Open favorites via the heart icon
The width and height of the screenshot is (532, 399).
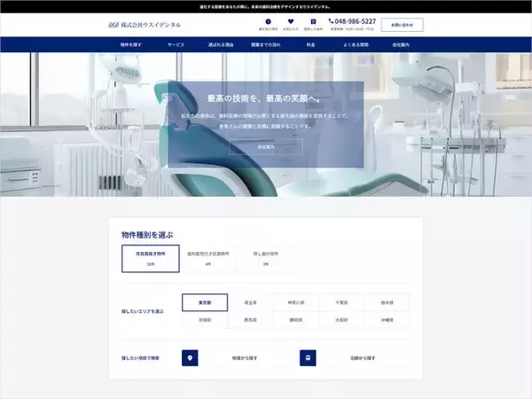(x=290, y=22)
